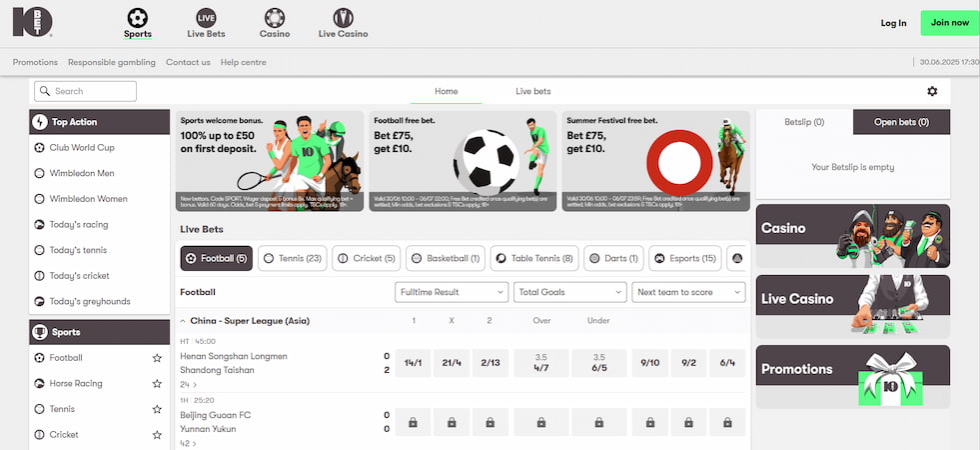980x450 pixels.
Task: Open the Sports welcome bonus banner
Action: [x=270, y=161]
